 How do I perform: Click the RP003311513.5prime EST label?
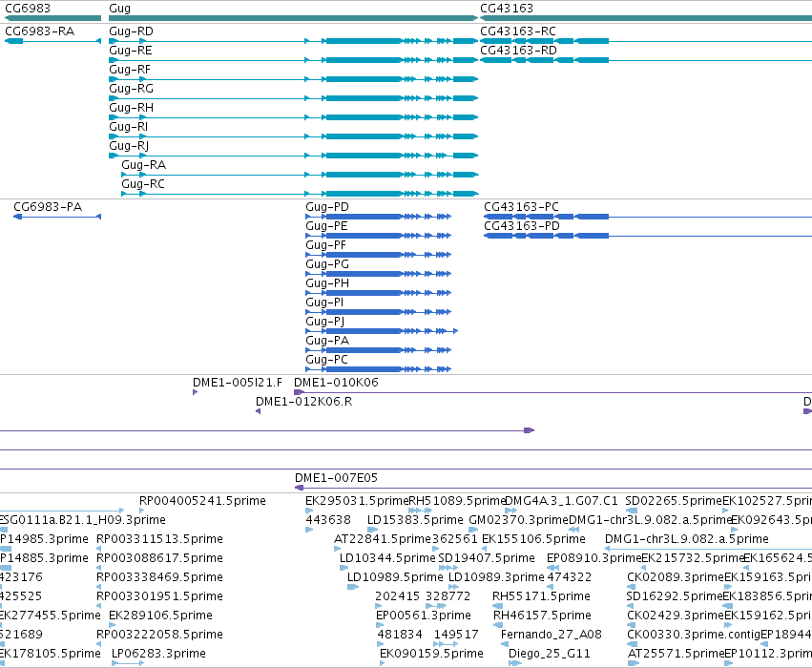[160, 539]
